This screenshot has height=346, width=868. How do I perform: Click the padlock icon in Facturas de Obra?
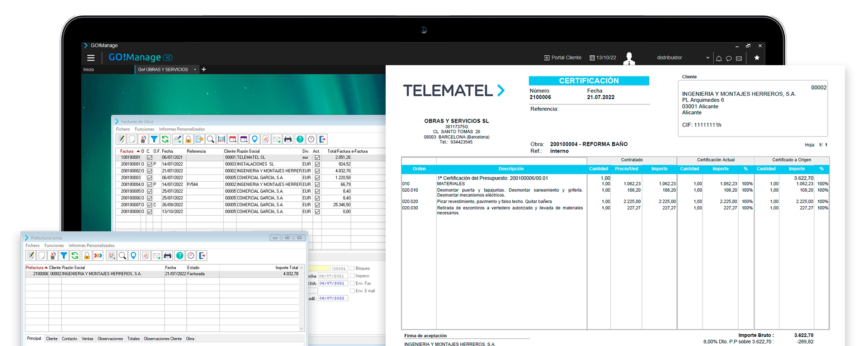[188, 139]
